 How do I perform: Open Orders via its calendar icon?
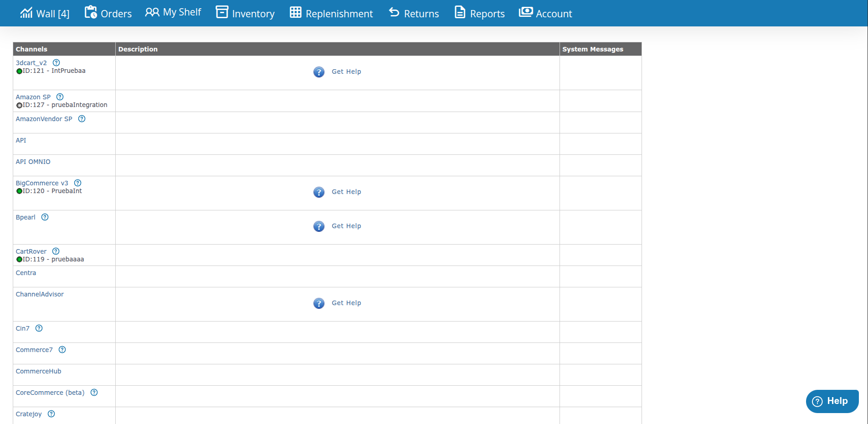(x=91, y=12)
